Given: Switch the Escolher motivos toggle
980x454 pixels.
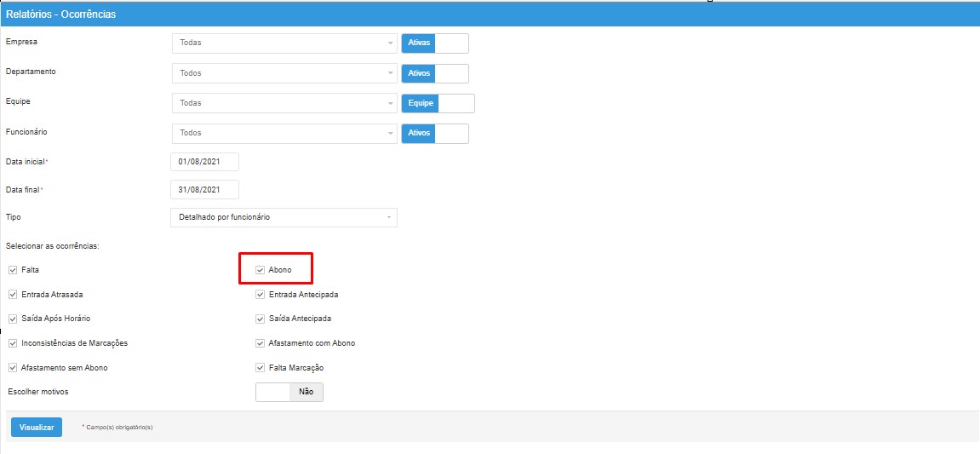Looking at the screenshot, I should pyautogui.click(x=289, y=392).
